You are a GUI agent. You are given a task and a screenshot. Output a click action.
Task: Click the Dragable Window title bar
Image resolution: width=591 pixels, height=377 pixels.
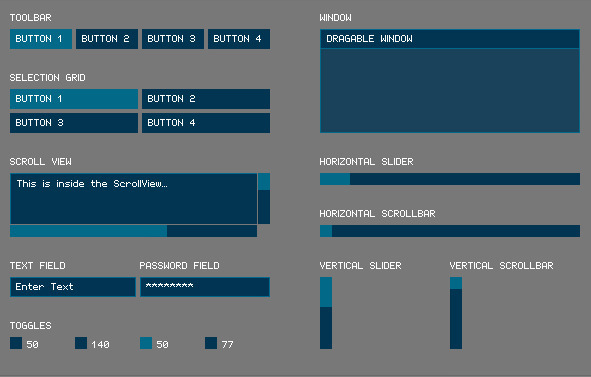[450, 39]
